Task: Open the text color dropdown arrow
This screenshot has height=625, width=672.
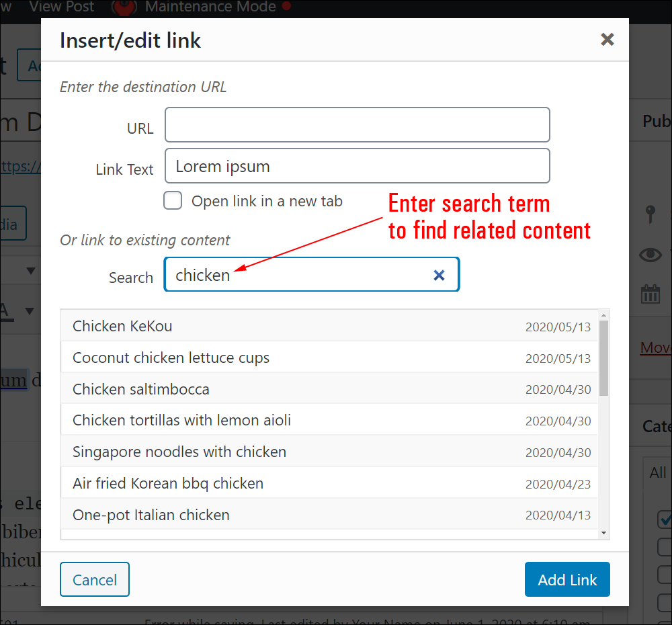Action: click(30, 310)
